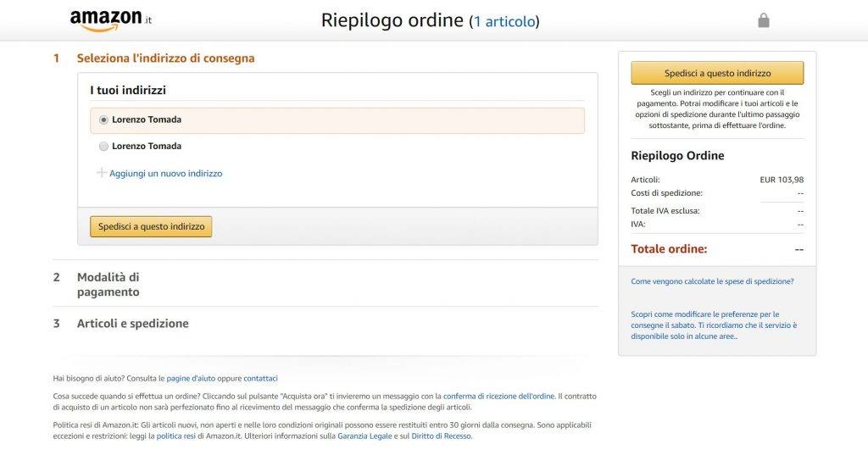Image resolution: width=868 pixels, height=461 pixels.
Task: Open 'conferma di ricezione dell'ordine' link
Action: 498,396
